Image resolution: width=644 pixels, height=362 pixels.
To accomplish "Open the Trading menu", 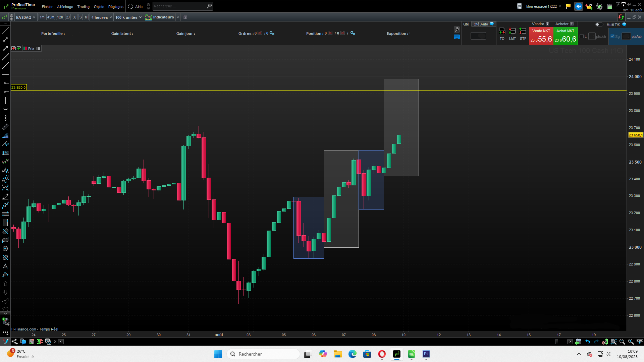I will tap(83, 7).
